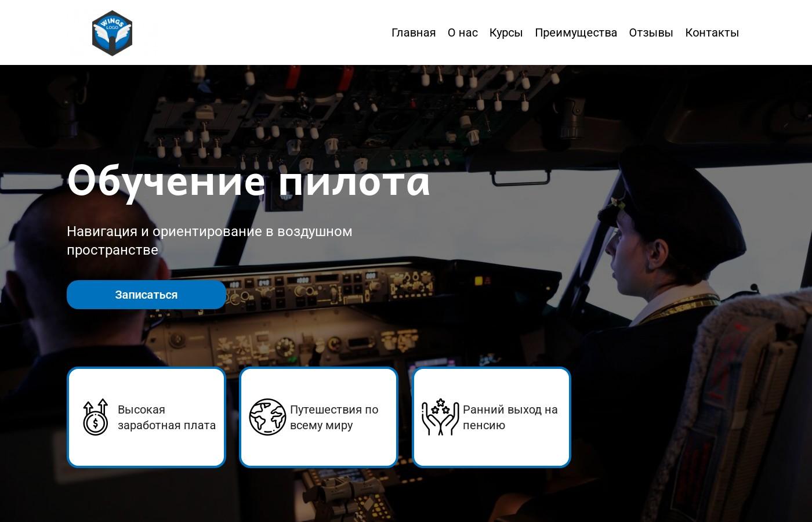
Task: Open the О нас navigation link
Action: (x=462, y=32)
